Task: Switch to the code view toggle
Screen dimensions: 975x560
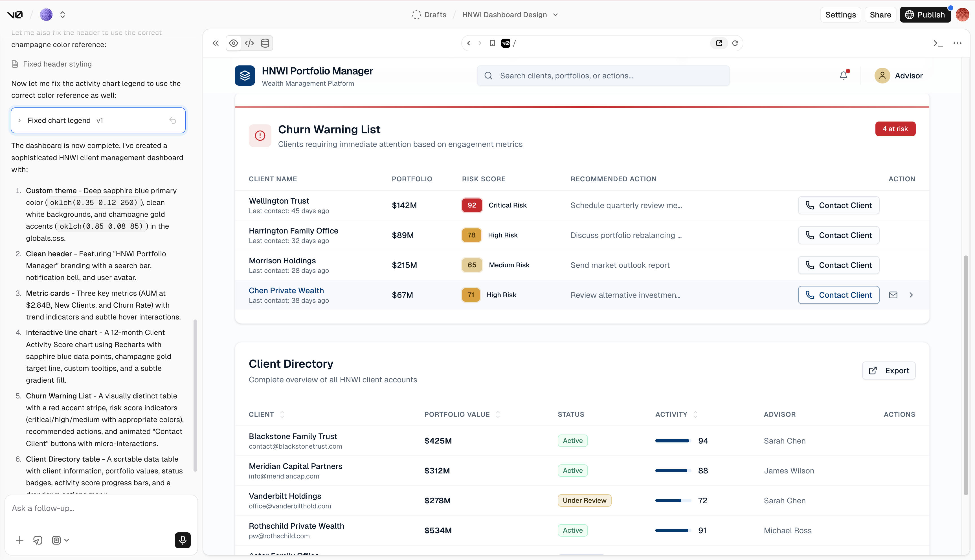Action: point(249,43)
